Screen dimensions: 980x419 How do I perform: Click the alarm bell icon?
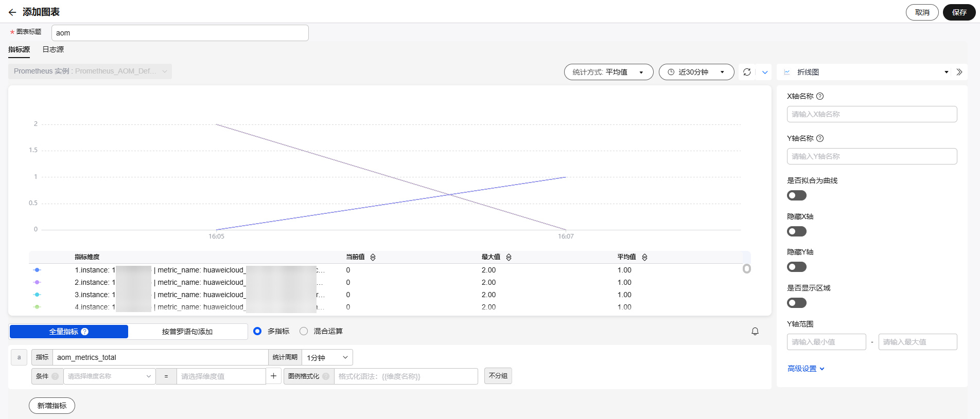(x=755, y=332)
